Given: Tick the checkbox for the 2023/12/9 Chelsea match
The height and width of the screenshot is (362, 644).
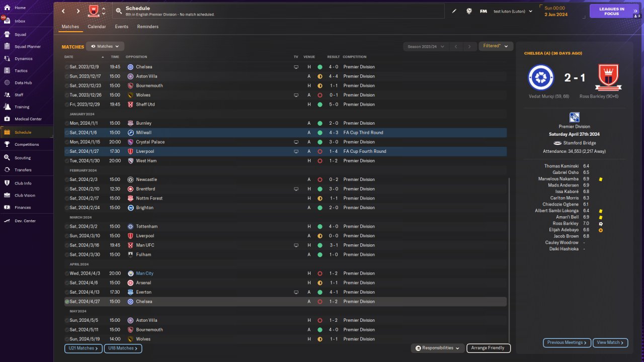Looking at the screenshot, I should coord(67,67).
